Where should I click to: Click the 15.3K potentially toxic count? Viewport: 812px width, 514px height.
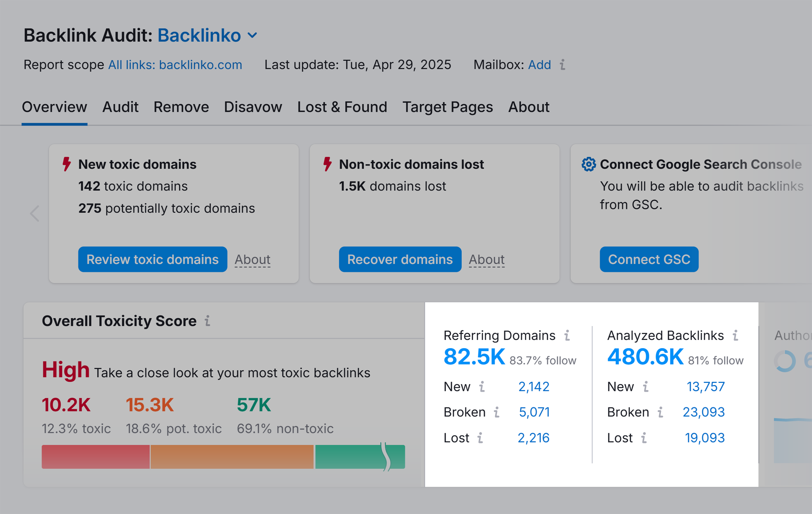coord(150,405)
